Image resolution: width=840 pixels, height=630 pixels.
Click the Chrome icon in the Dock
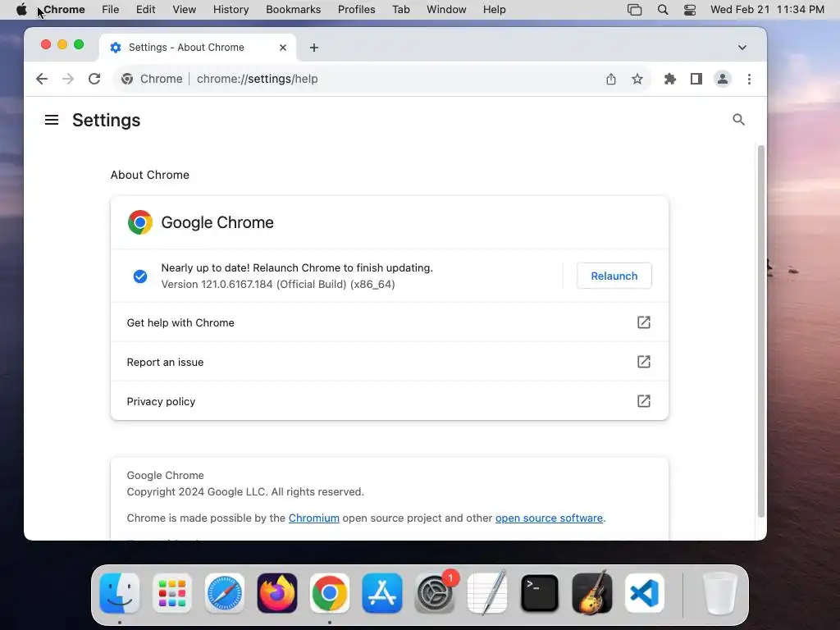tap(330, 593)
